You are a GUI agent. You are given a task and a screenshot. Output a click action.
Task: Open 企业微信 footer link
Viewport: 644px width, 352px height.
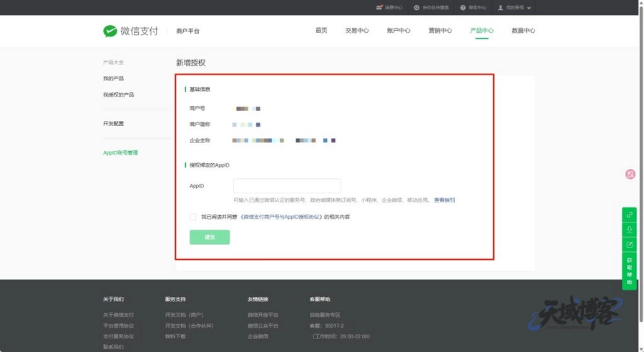(x=258, y=336)
